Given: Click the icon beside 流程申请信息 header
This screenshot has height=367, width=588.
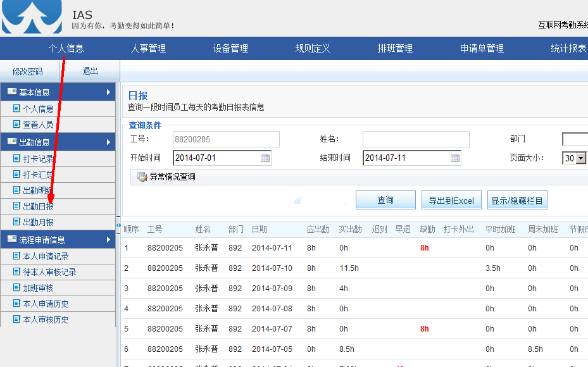Looking at the screenshot, I should pos(11,239).
